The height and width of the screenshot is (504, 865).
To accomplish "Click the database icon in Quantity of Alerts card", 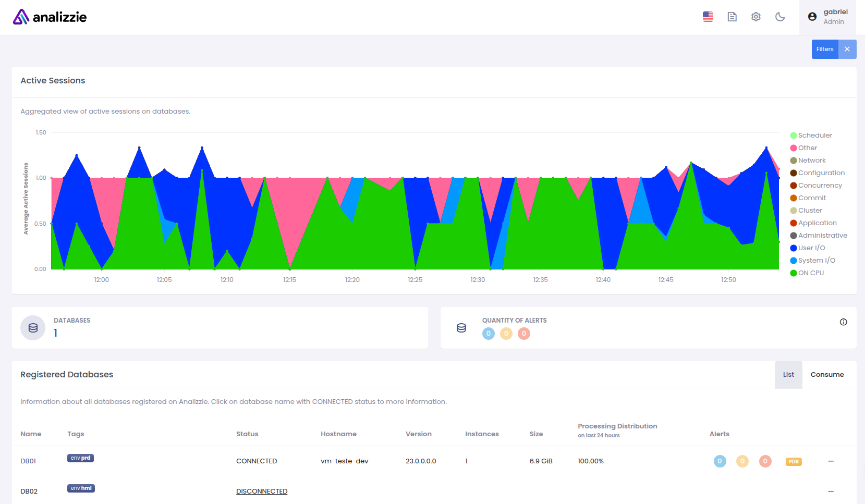I will coord(461,328).
